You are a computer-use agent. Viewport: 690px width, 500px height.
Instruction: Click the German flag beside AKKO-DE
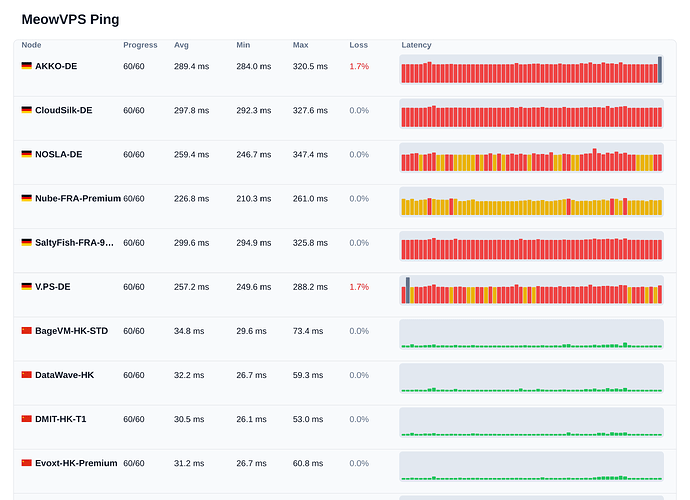coord(26,66)
